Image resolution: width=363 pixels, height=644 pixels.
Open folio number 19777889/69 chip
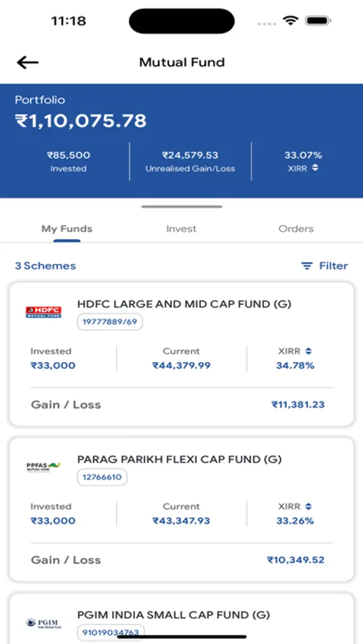tap(110, 322)
